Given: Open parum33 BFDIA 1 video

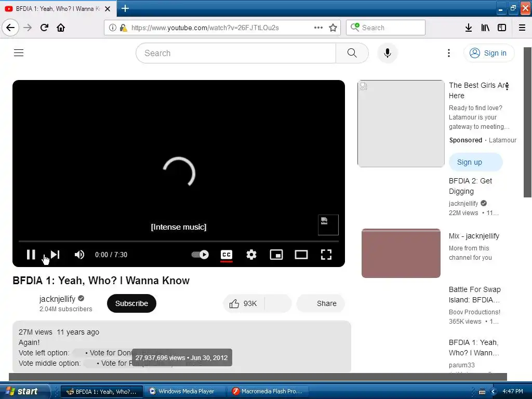Looking at the screenshot, I should [x=474, y=348].
